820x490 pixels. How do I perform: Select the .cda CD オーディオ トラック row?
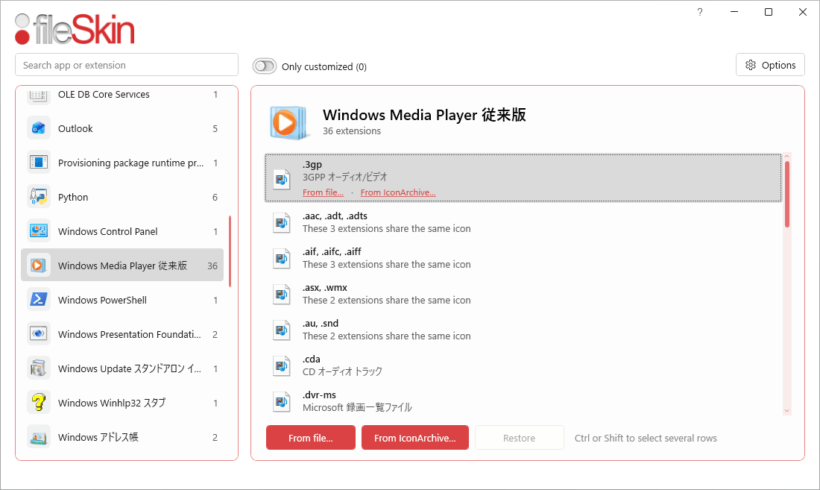click(523, 366)
